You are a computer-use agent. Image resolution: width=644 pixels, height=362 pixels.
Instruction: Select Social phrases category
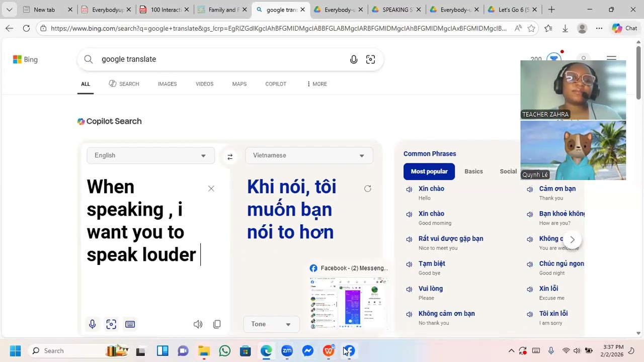click(508, 171)
